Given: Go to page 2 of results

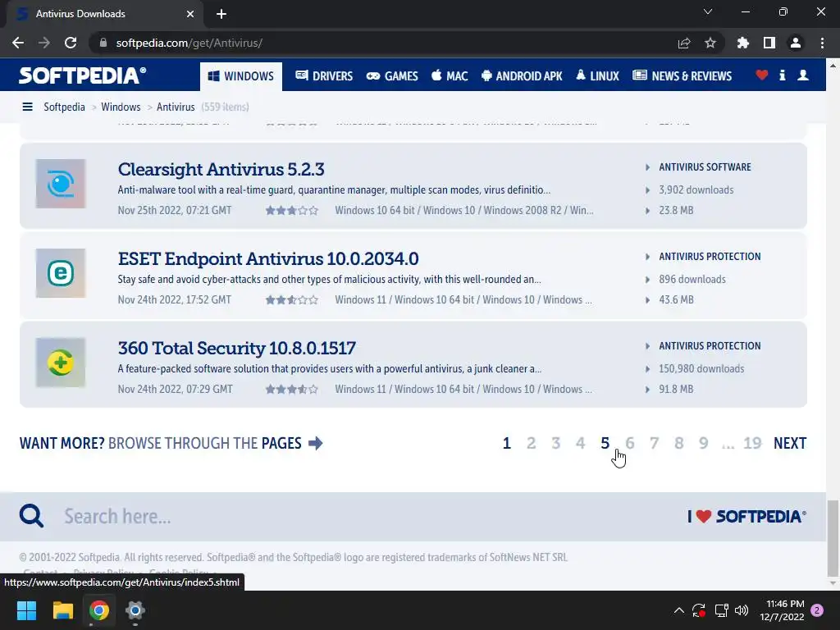Looking at the screenshot, I should (x=531, y=443).
